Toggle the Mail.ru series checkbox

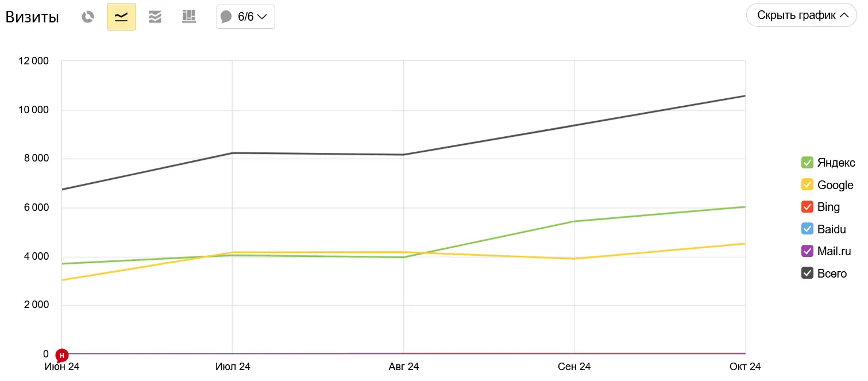pos(807,251)
